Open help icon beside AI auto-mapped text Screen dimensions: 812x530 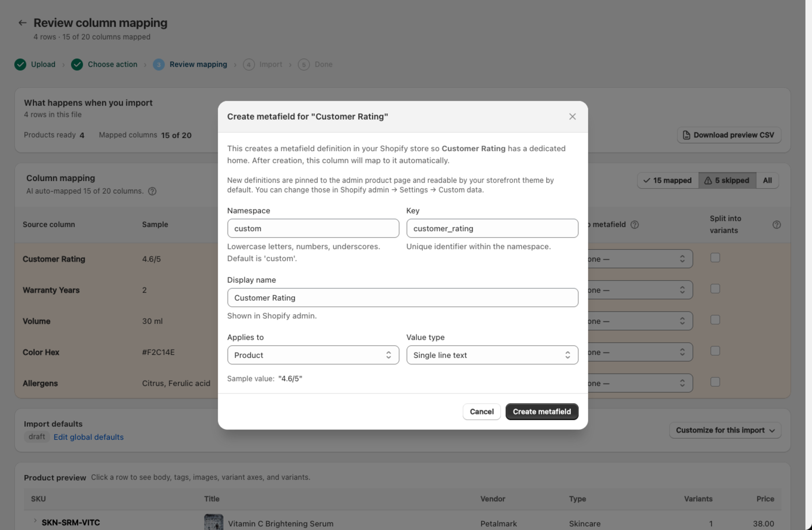[152, 191]
